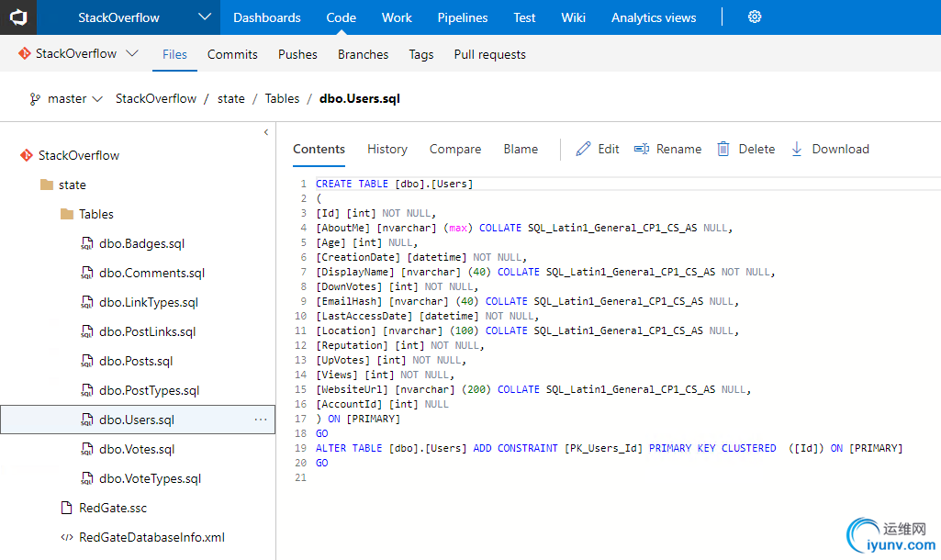
Task: Switch to the Files tab
Action: coord(174,54)
